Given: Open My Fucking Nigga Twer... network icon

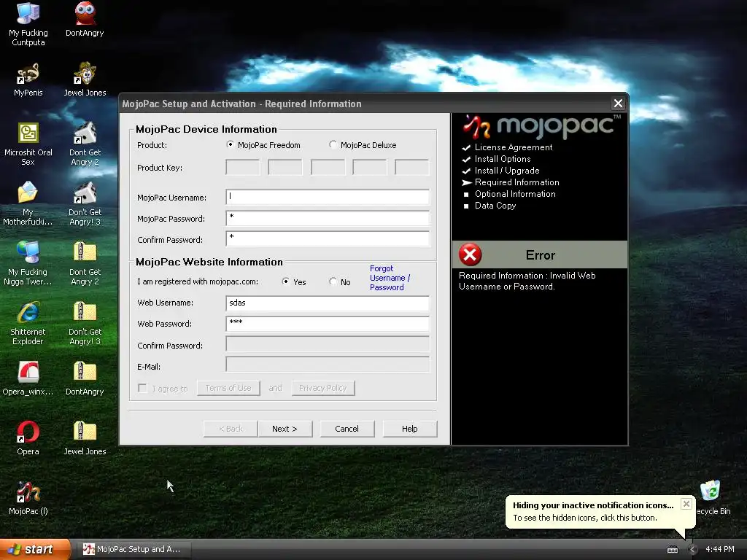Looking at the screenshot, I should tap(28, 262).
